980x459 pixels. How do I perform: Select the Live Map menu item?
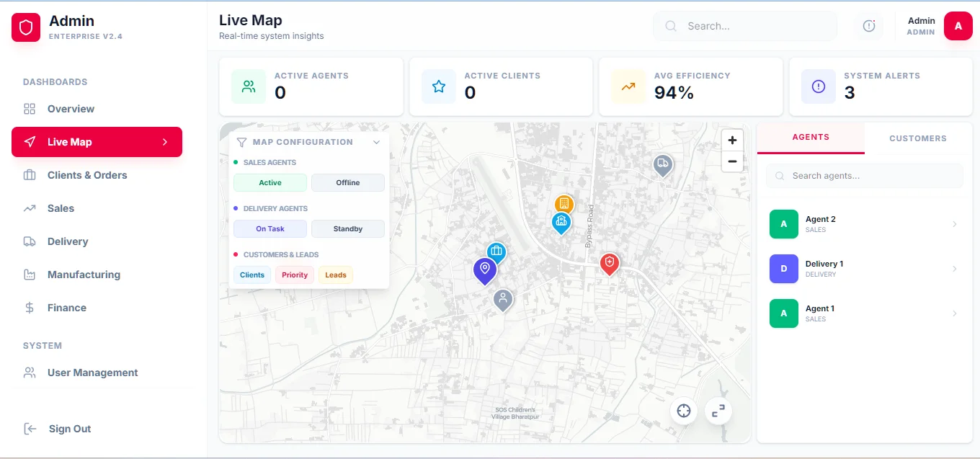[97, 142]
